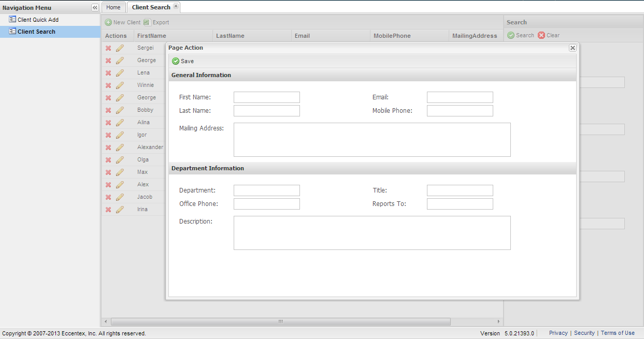The width and height of the screenshot is (644, 339).
Task: Click the scroll left arrow of grid
Action: [106, 321]
